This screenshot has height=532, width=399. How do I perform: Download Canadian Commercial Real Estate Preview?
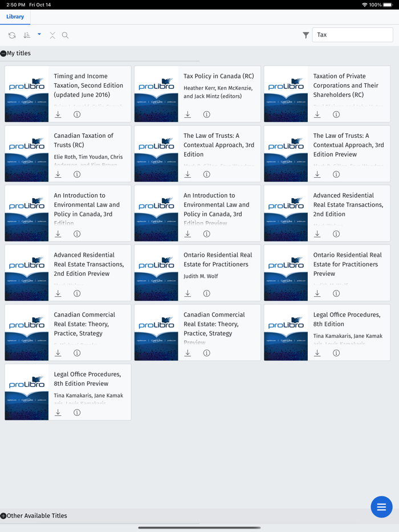coord(188,353)
